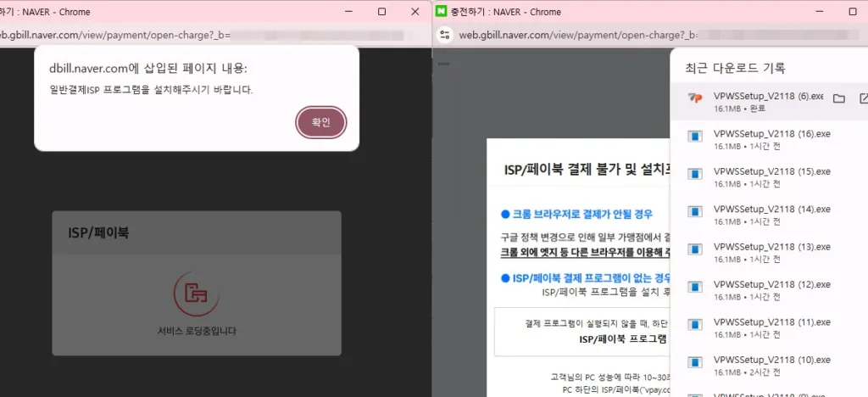
Task: Click the VPWSSetup_V2118 (13).exe file icon
Action: 695,249
